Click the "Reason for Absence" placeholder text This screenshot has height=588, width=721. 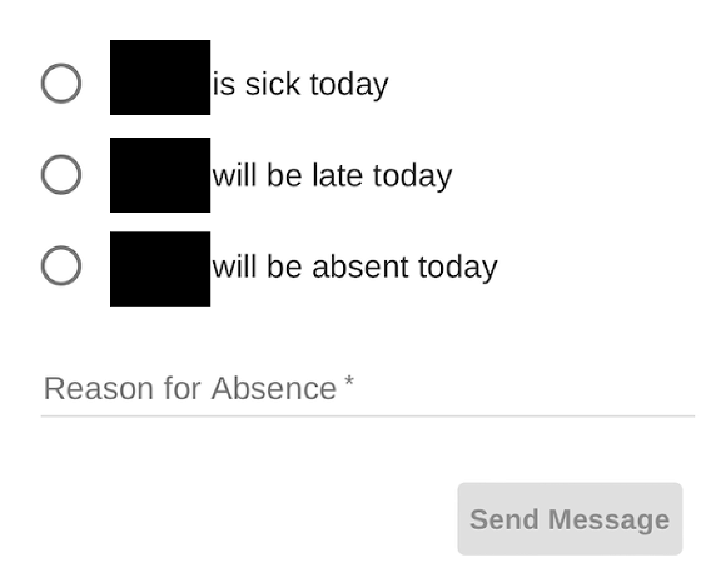pos(190,388)
